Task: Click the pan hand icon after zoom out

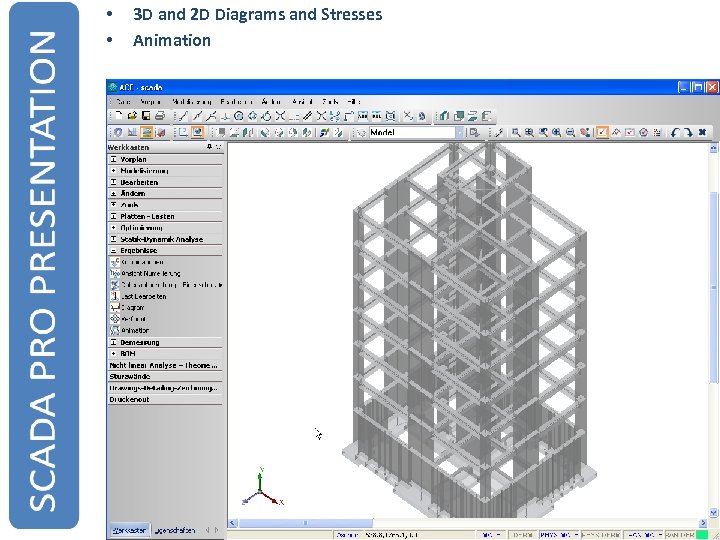Action: point(584,133)
